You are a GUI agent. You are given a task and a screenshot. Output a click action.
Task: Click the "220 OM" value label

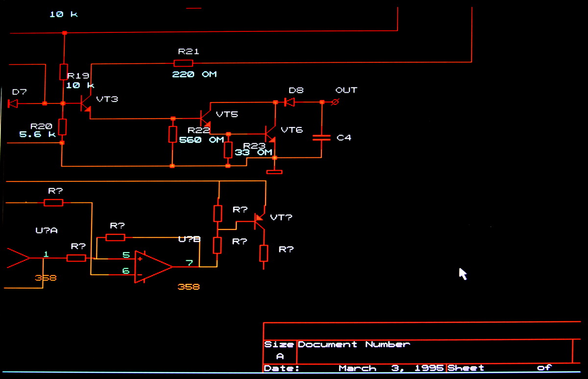pyautogui.click(x=194, y=75)
